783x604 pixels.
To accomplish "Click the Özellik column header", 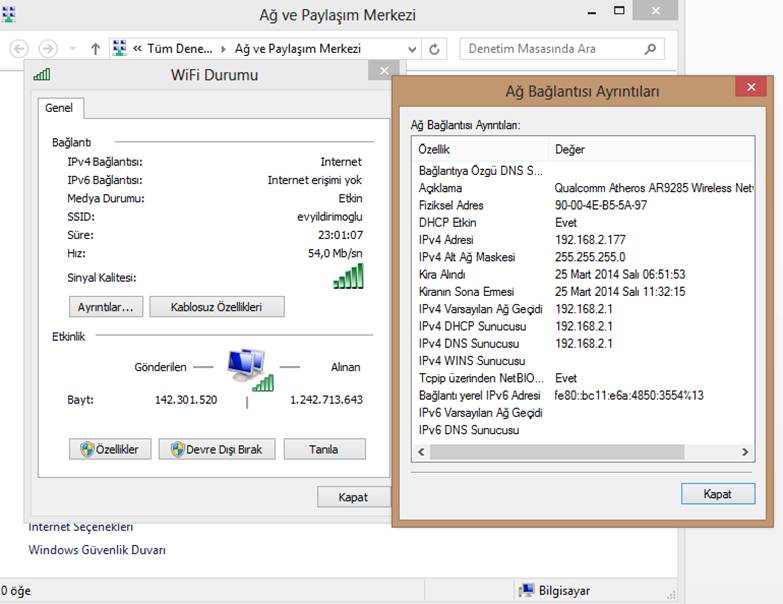I will pyautogui.click(x=480, y=149).
